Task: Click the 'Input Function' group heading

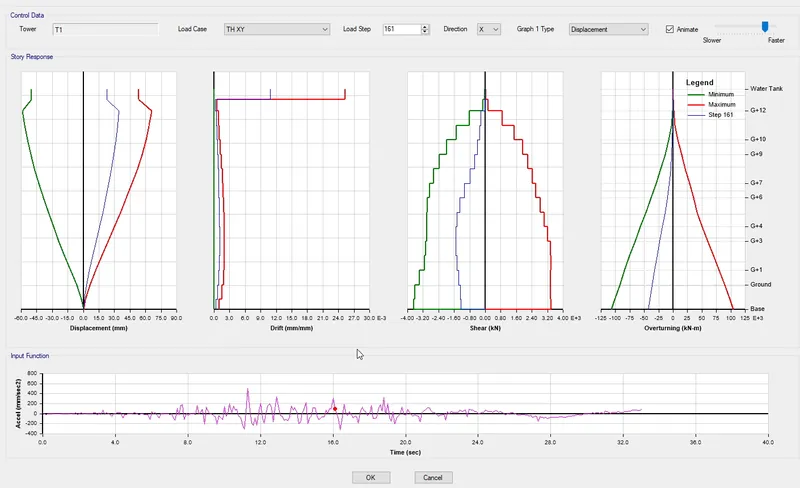Action: pos(30,356)
